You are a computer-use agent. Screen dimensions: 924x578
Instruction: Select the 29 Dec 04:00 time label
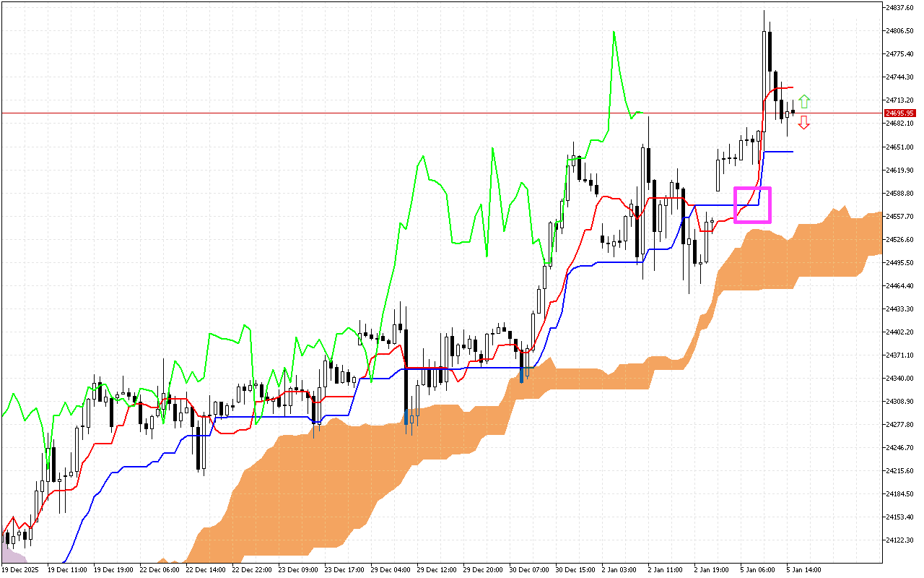pos(390,569)
